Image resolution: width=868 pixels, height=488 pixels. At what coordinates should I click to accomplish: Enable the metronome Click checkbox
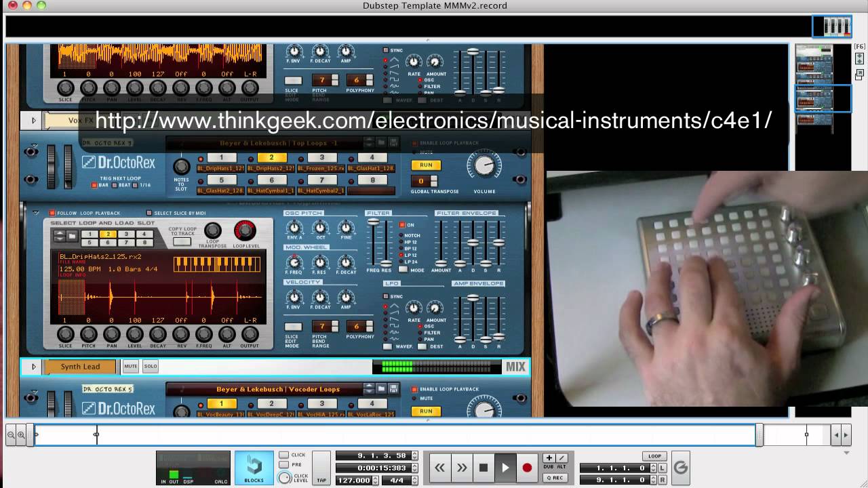[x=283, y=455]
